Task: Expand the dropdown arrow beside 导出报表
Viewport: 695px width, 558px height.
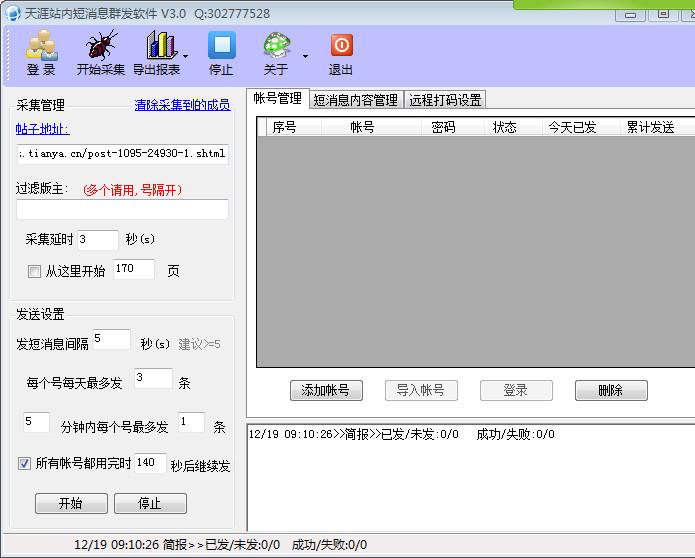Action: click(x=187, y=56)
